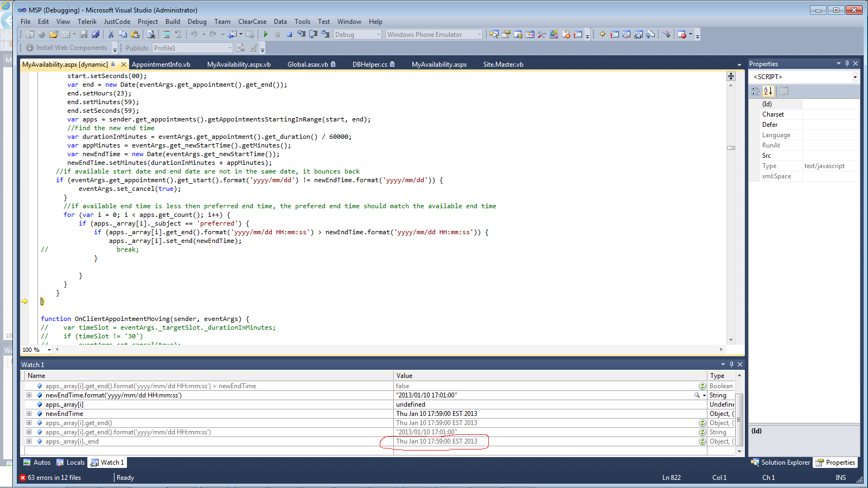Stop debugging with the blue square icon
868x488 pixels.
coord(289,34)
